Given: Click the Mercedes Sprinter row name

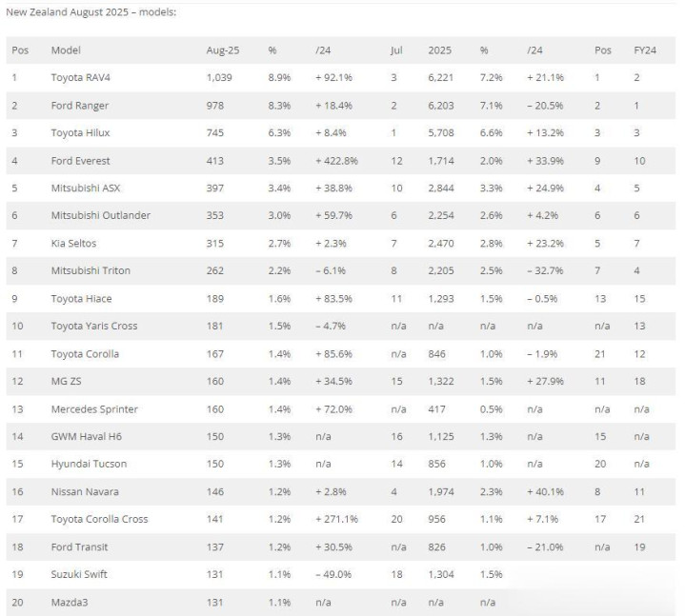Looking at the screenshot, I should (94, 409).
